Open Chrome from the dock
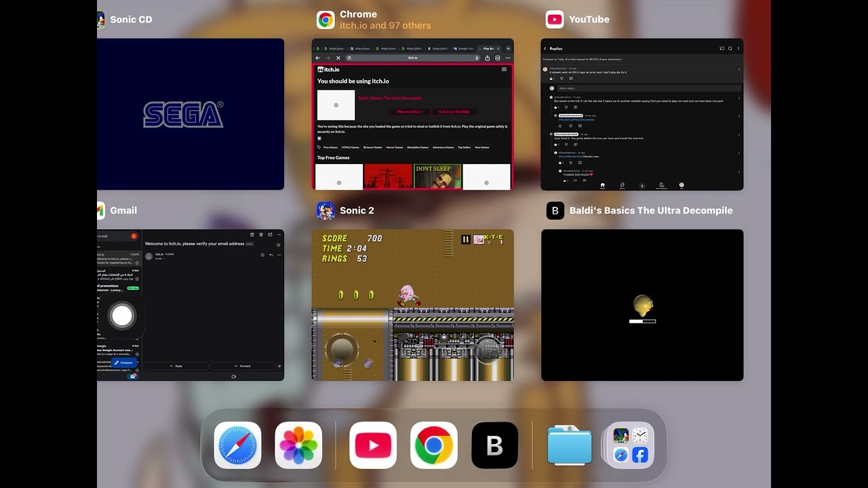Screen dimensions: 868x488 [434, 445]
